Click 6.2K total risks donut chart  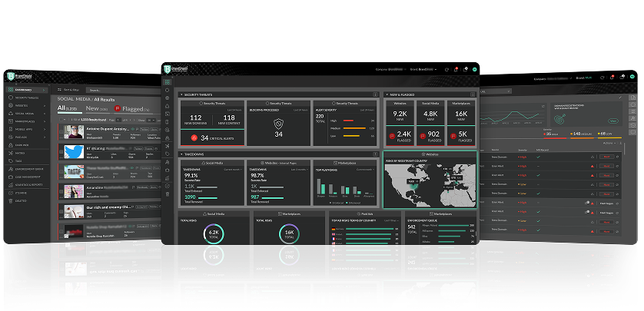(x=214, y=233)
